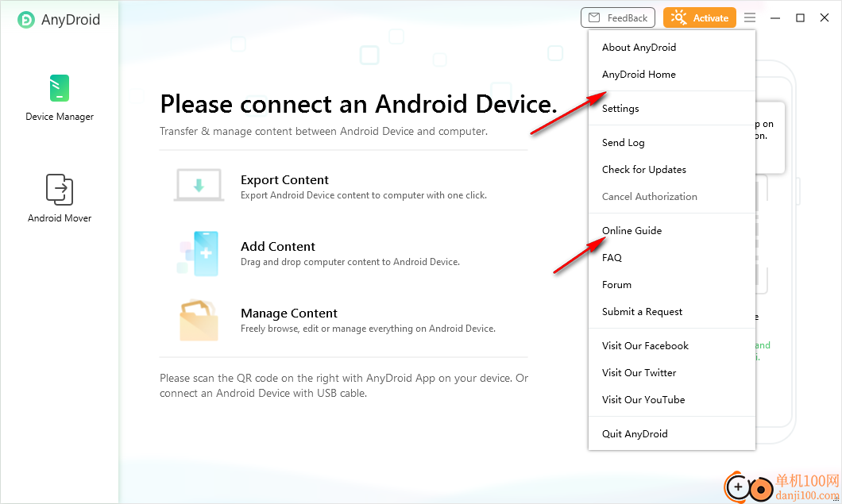Toggle the hamburger menu icon

pyautogui.click(x=750, y=17)
